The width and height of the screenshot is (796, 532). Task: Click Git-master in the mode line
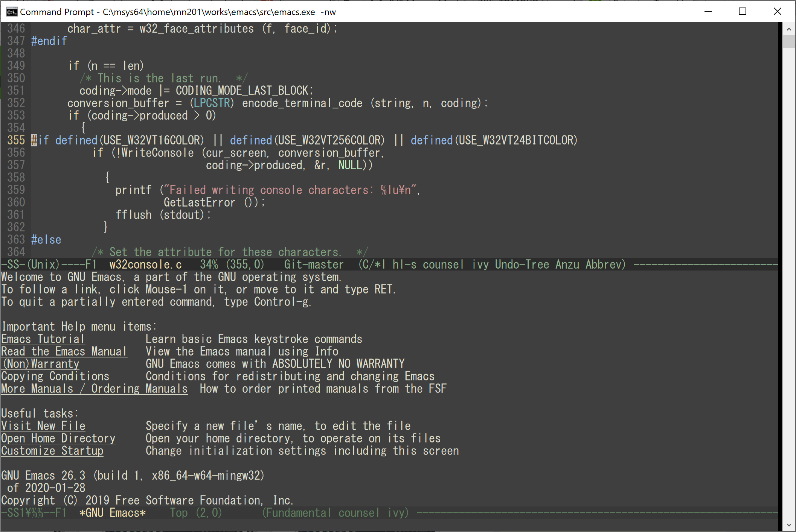pos(314,264)
